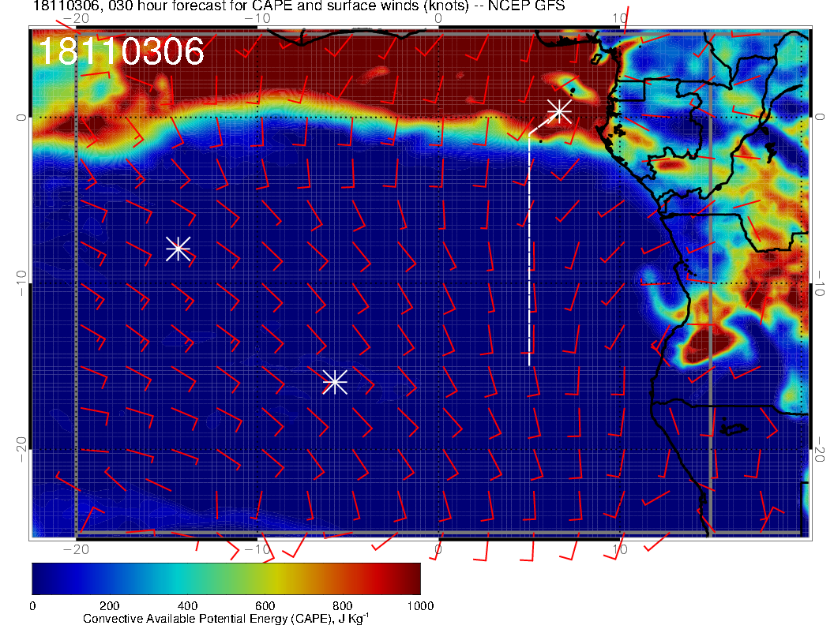Click the small black island outline inland near -19 latitude
Screen dimensions: 834x644
[734, 429]
